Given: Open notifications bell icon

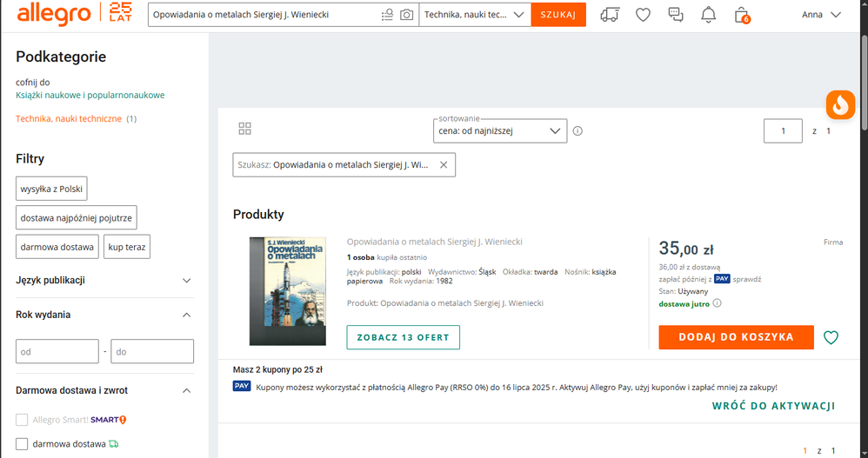Looking at the screenshot, I should pyautogui.click(x=709, y=15).
